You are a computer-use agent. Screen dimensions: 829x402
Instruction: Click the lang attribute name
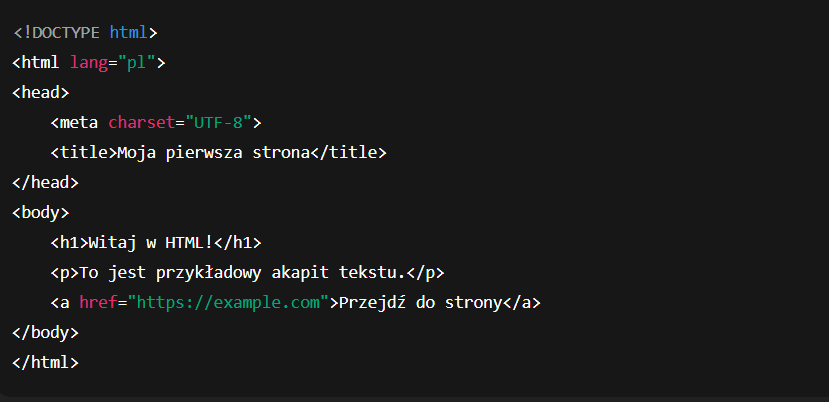point(89,63)
